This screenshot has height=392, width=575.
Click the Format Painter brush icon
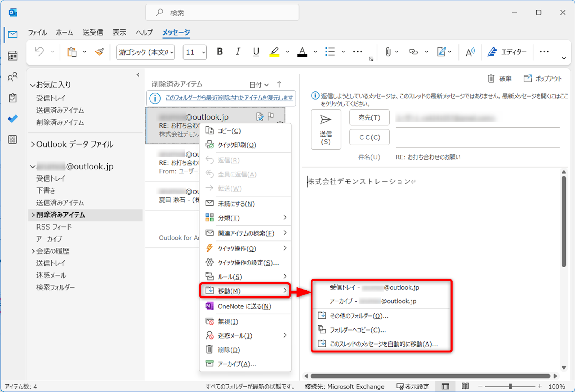99,52
